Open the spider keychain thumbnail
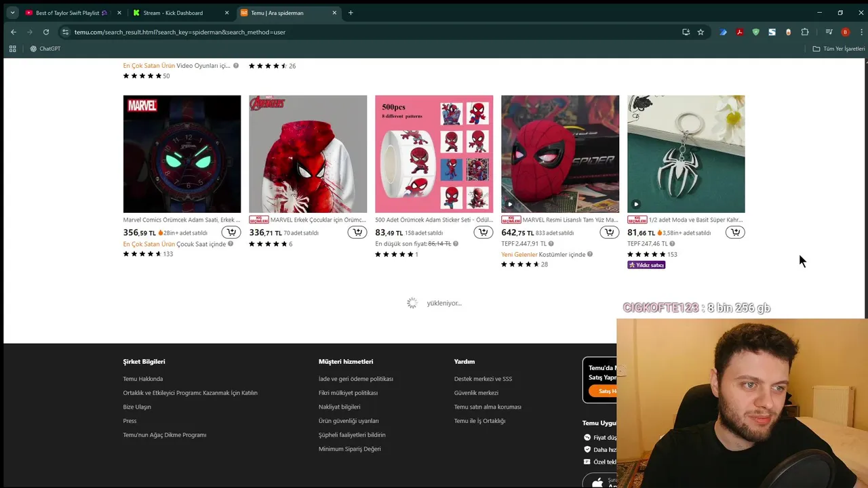868x488 pixels. point(686,154)
